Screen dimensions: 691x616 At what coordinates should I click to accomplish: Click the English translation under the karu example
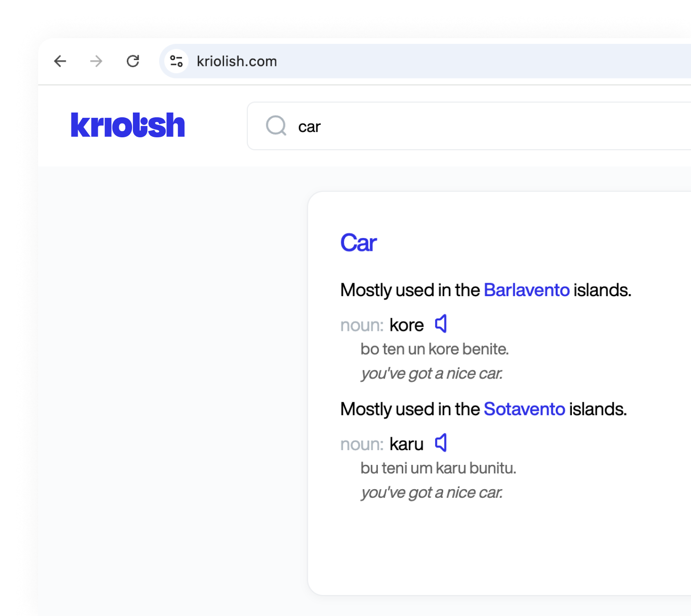pyautogui.click(x=432, y=493)
